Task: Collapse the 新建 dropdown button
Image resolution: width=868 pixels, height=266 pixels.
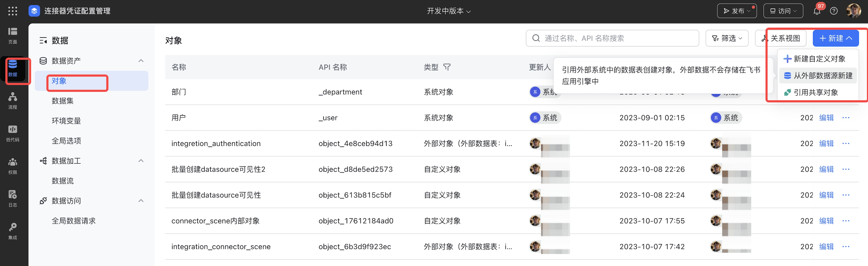Action: tap(835, 38)
